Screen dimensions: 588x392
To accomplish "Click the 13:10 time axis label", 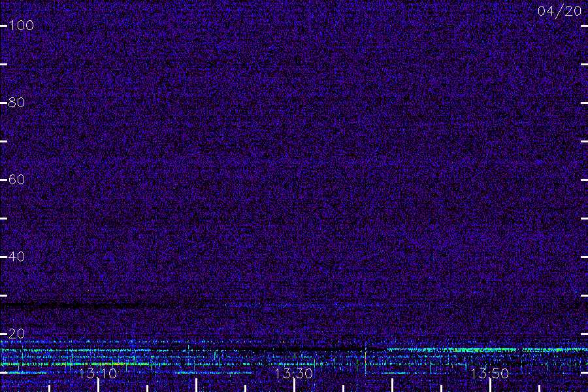I will [98, 374].
